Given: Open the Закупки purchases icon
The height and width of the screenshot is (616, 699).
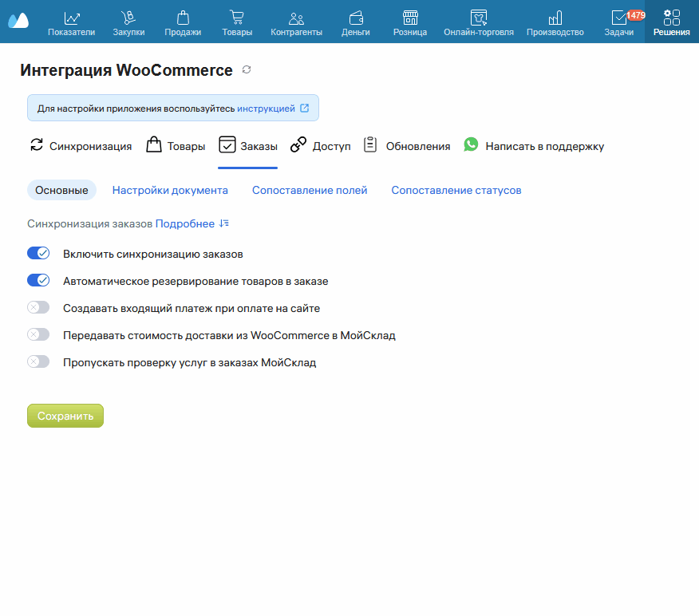Looking at the screenshot, I should point(128,18).
